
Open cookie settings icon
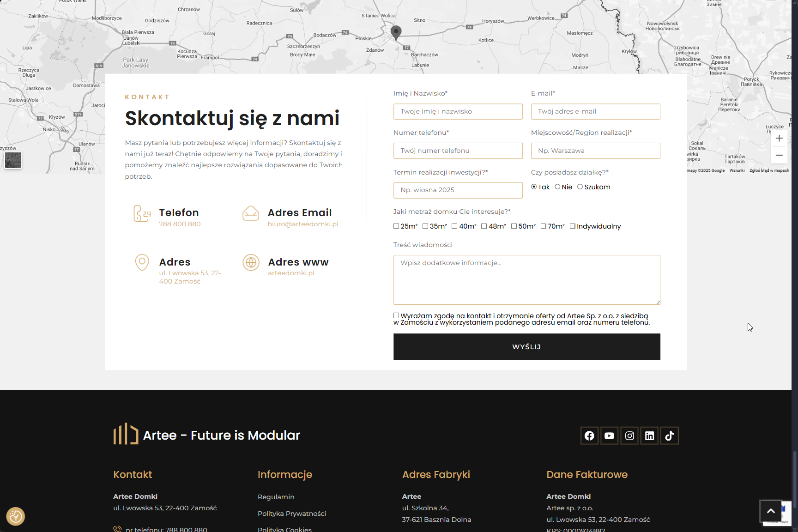[x=15, y=516]
